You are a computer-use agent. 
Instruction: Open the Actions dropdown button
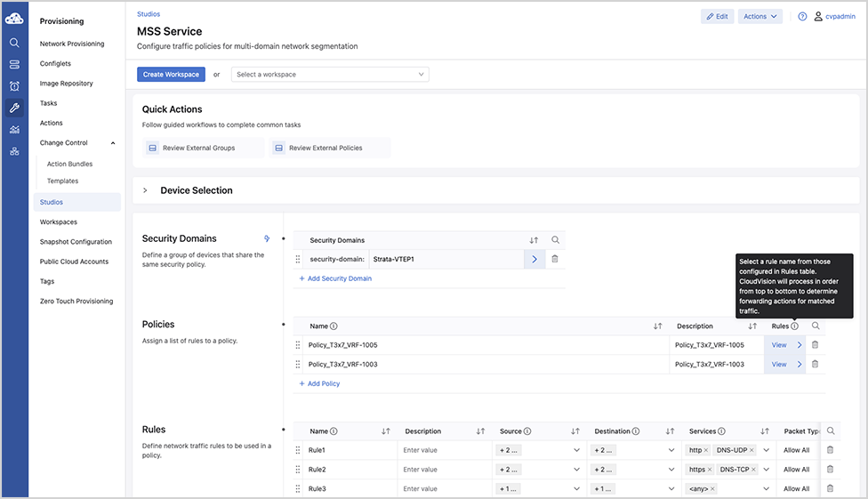pos(760,17)
